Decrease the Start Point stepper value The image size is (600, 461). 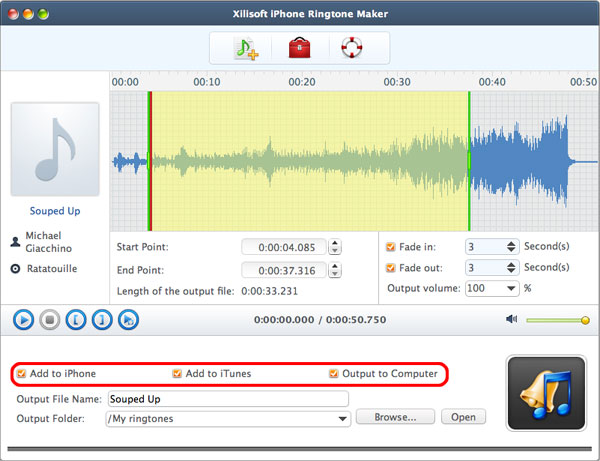[335, 251]
